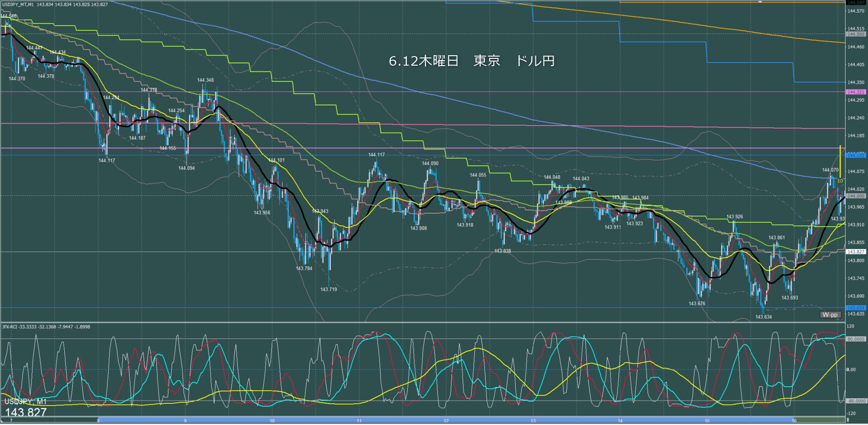
Task: Click the 143.784 swing low label
Action: [304, 268]
